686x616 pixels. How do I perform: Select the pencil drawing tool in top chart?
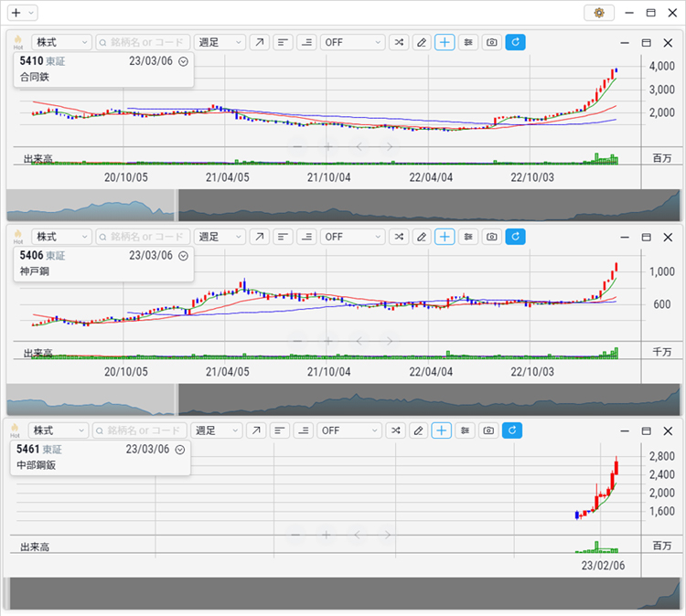pyautogui.click(x=422, y=43)
